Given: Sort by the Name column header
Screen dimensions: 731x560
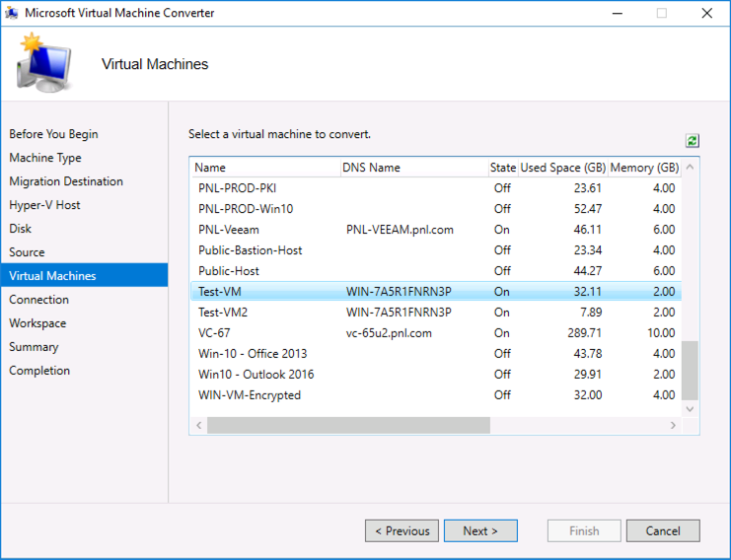Looking at the screenshot, I should (x=265, y=168).
